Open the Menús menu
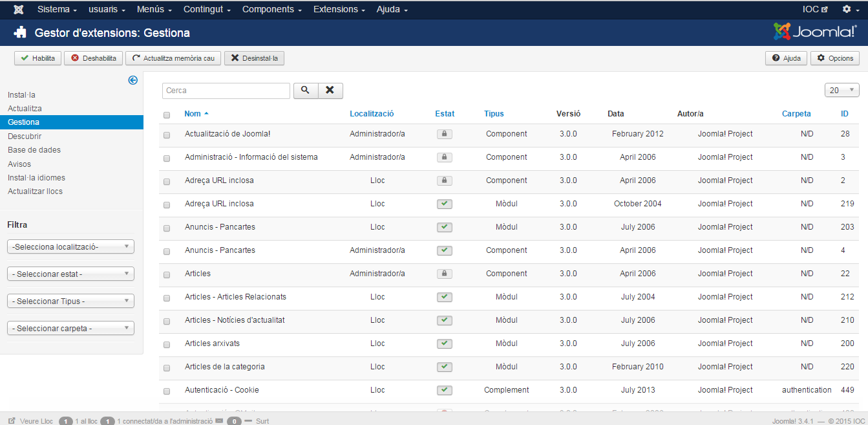The image size is (868, 425). pyautogui.click(x=154, y=10)
